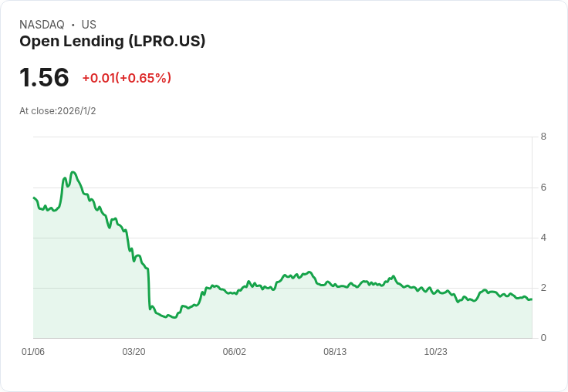The image size is (568, 392).
Task: Click the US market label
Action: point(89,24)
